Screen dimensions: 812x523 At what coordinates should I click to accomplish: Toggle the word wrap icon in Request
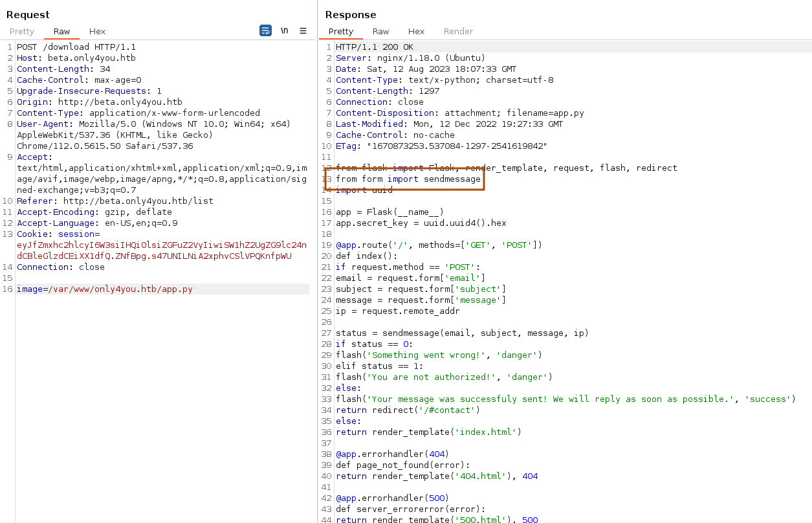(265, 31)
